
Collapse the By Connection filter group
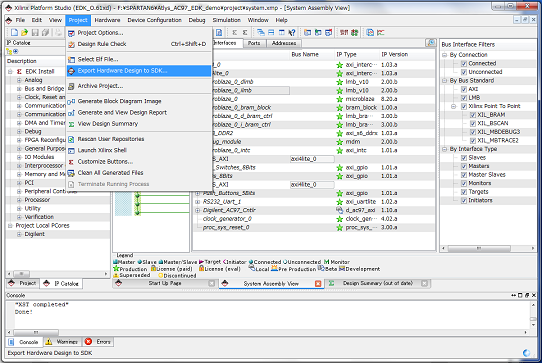coord(445,55)
